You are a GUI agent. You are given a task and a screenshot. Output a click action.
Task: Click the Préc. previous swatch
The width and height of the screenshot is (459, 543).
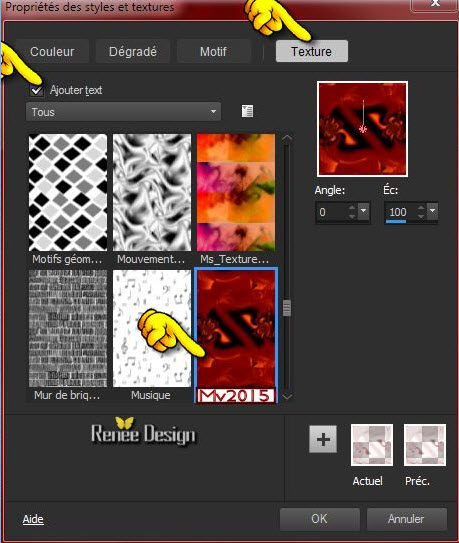[x=425, y=445]
